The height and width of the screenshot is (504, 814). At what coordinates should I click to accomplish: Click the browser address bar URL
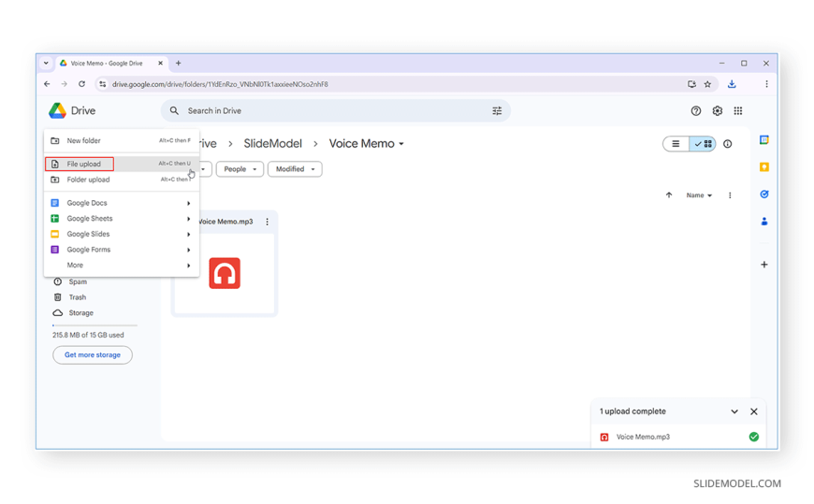(220, 84)
